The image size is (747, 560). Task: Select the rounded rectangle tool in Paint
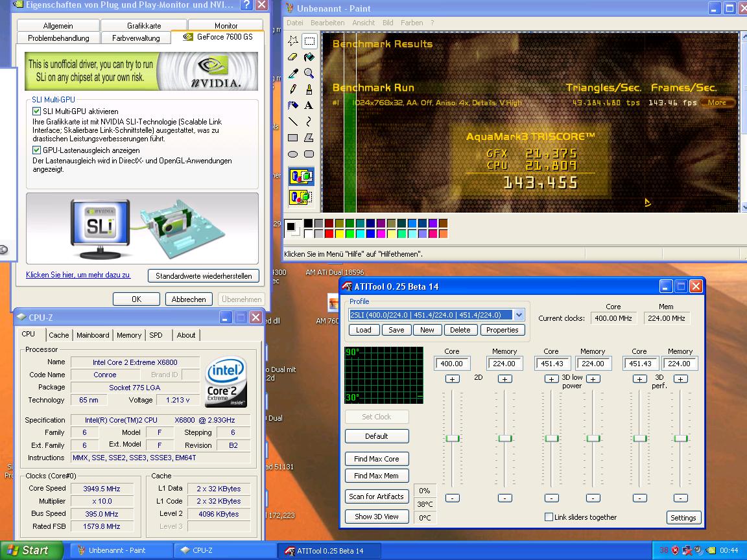tap(309, 154)
